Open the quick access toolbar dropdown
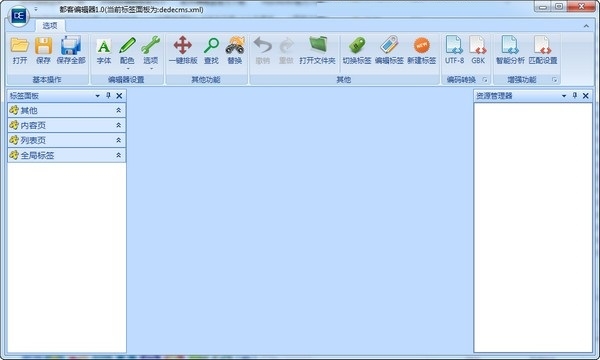 point(36,9)
